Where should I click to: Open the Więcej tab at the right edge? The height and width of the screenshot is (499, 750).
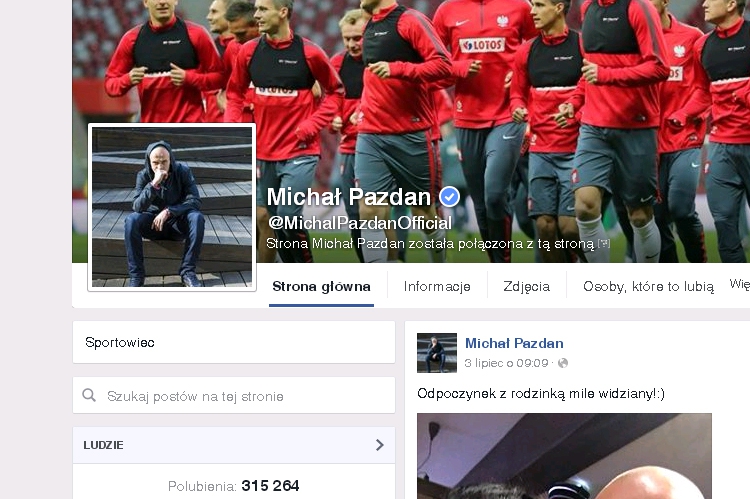point(739,284)
